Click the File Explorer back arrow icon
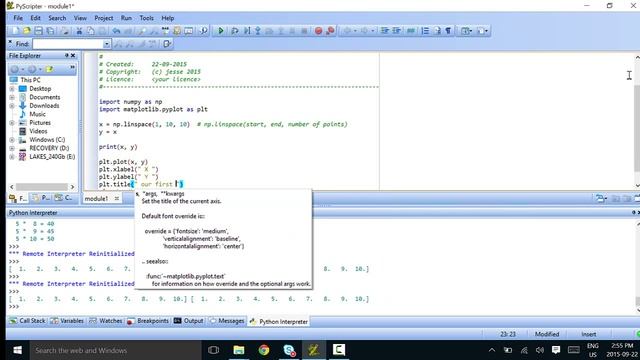The height and width of the screenshot is (360, 640). 14,69
